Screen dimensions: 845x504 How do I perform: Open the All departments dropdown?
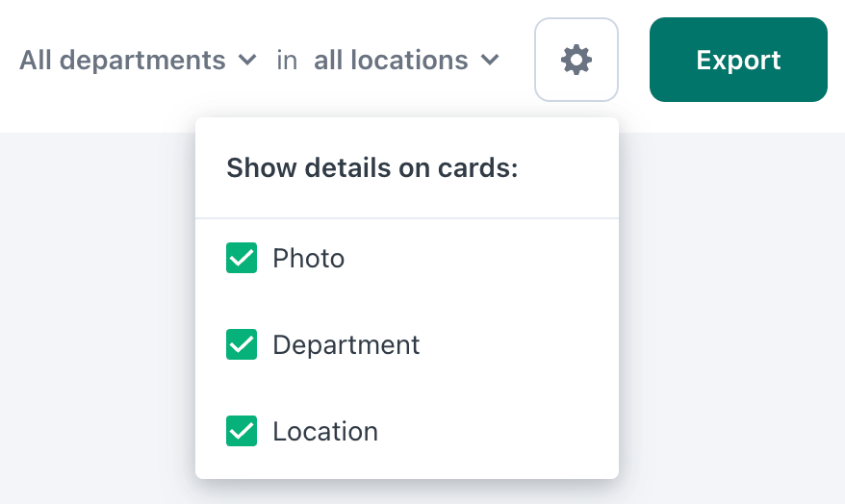point(138,60)
